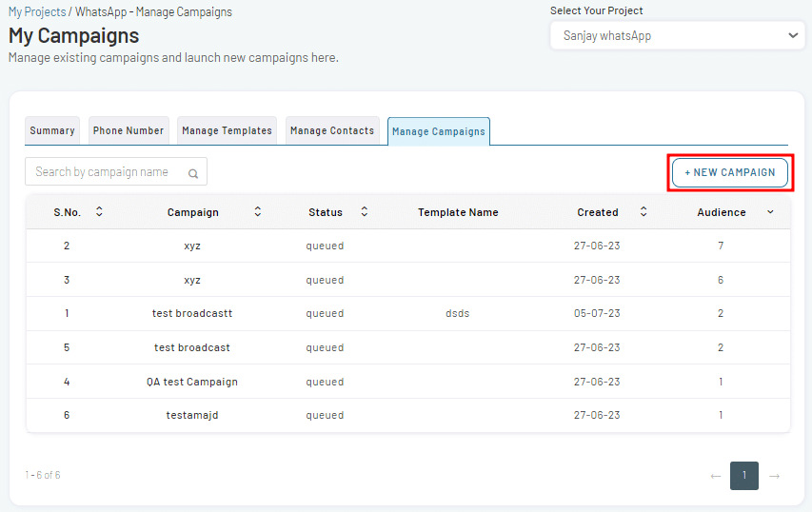812x512 pixels.
Task: Focus the search by campaign name field
Action: (x=116, y=171)
